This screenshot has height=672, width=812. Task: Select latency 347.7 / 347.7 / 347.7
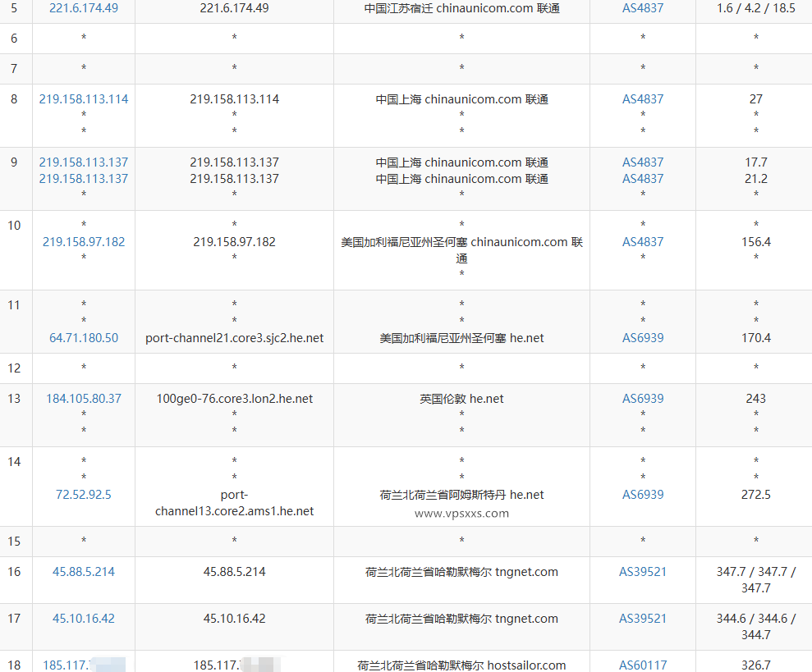(x=755, y=580)
